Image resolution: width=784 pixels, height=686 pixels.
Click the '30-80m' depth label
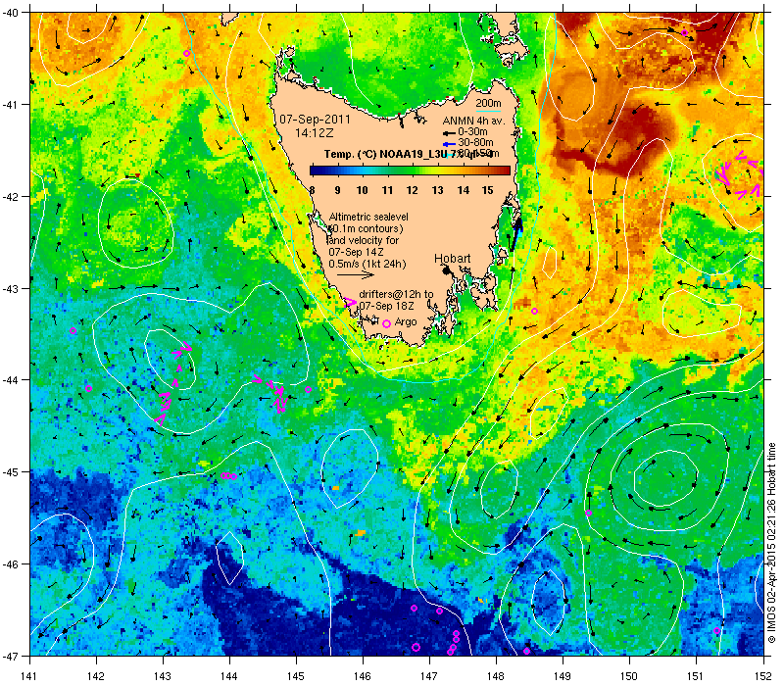pyautogui.click(x=475, y=143)
